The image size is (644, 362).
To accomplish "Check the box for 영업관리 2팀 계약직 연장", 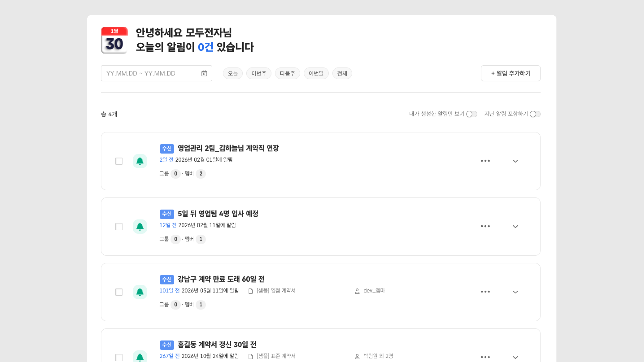I will 119,161.
